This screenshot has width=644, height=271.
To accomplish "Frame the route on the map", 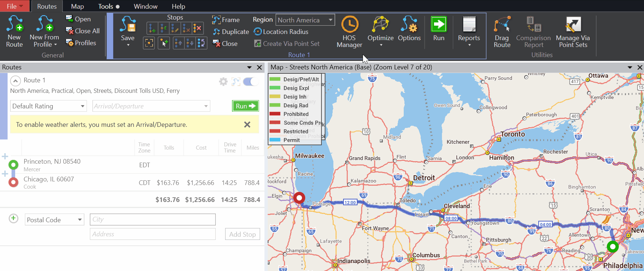I will point(226,20).
